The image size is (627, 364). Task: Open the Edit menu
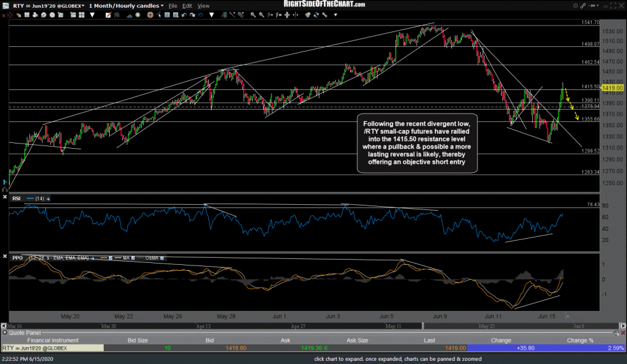tap(188, 5)
